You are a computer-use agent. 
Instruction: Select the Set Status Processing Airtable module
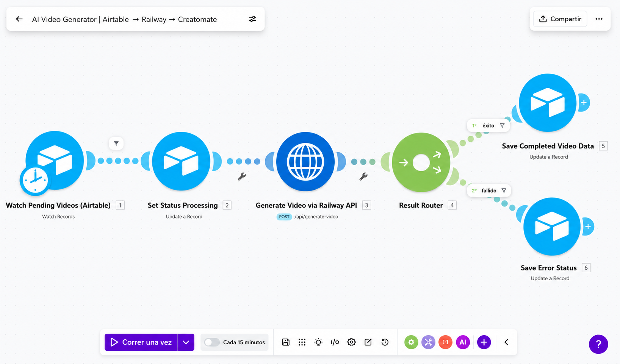[181, 161]
